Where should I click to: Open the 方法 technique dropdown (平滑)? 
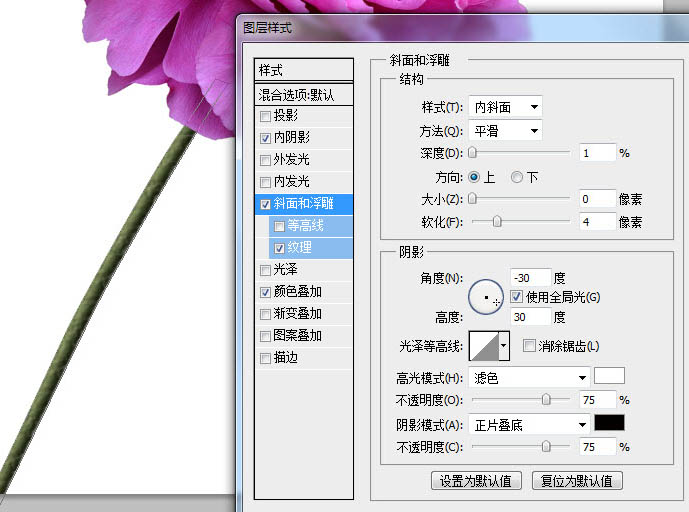point(505,130)
